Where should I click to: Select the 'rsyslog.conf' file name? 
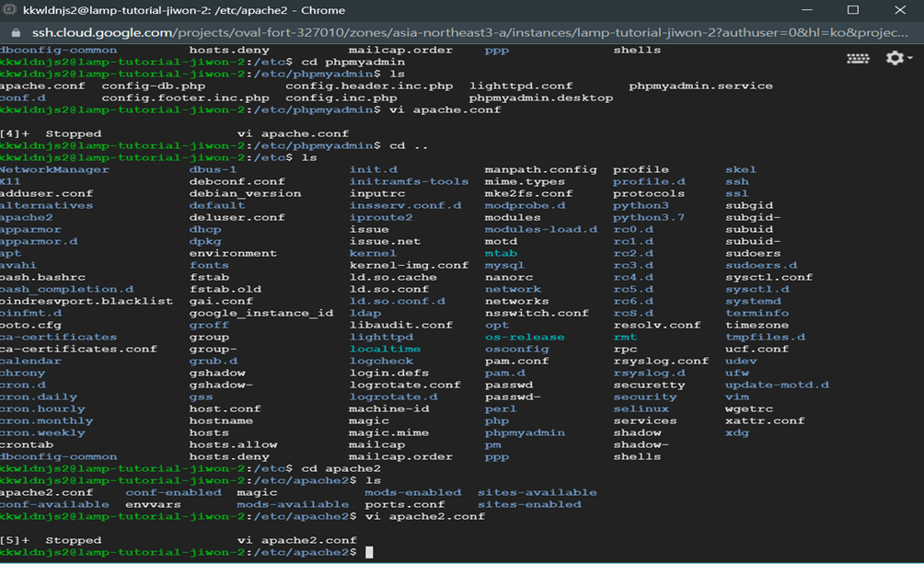pyautogui.click(x=661, y=361)
